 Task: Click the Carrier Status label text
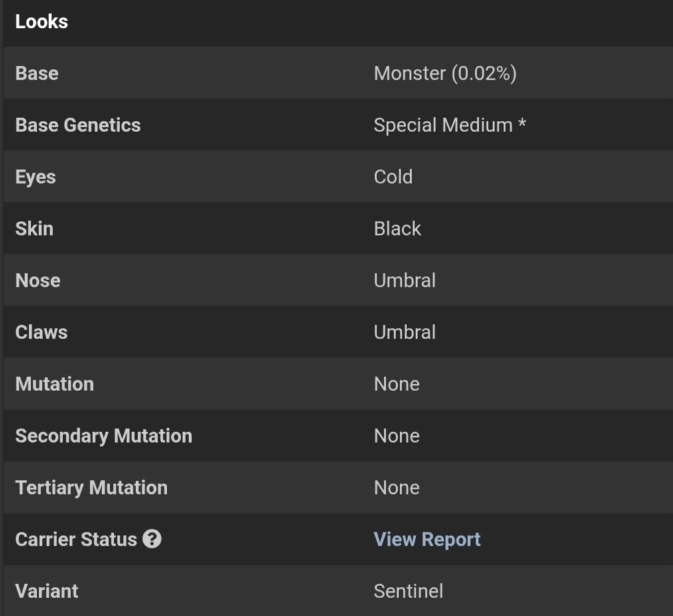[x=76, y=539]
